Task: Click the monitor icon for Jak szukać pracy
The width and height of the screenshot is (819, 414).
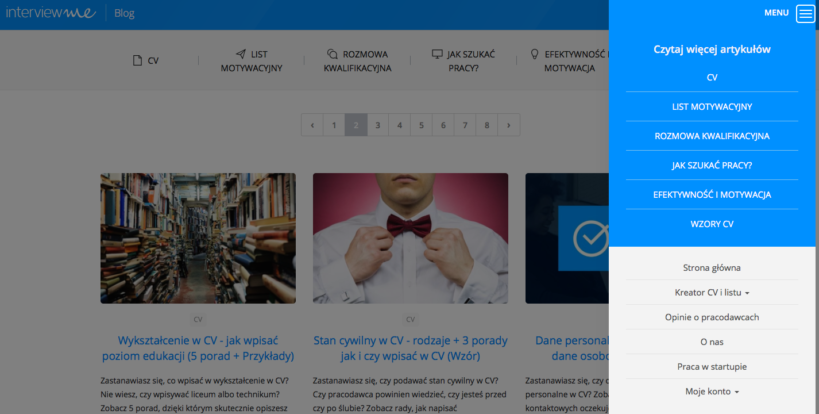Action: (x=437, y=54)
